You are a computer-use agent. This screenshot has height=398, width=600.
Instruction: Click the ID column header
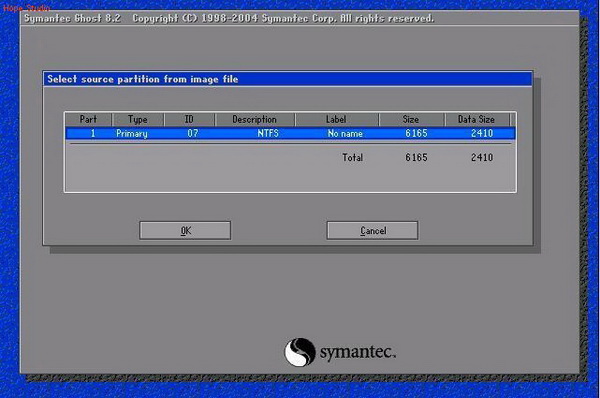tap(189, 119)
